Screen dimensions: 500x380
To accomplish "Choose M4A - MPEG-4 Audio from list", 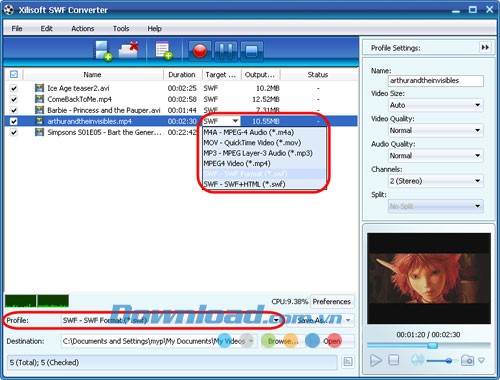I will pos(265,132).
